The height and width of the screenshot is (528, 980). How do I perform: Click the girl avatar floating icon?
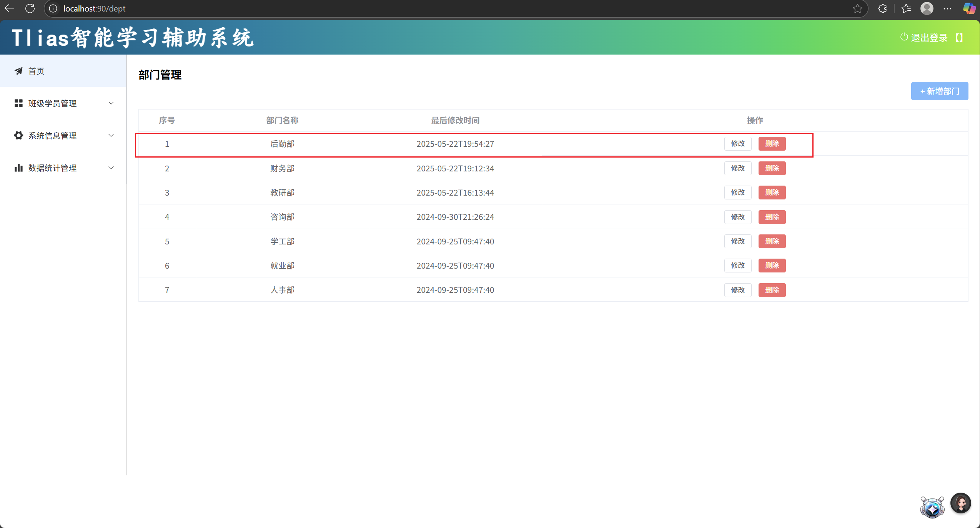click(x=960, y=503)
